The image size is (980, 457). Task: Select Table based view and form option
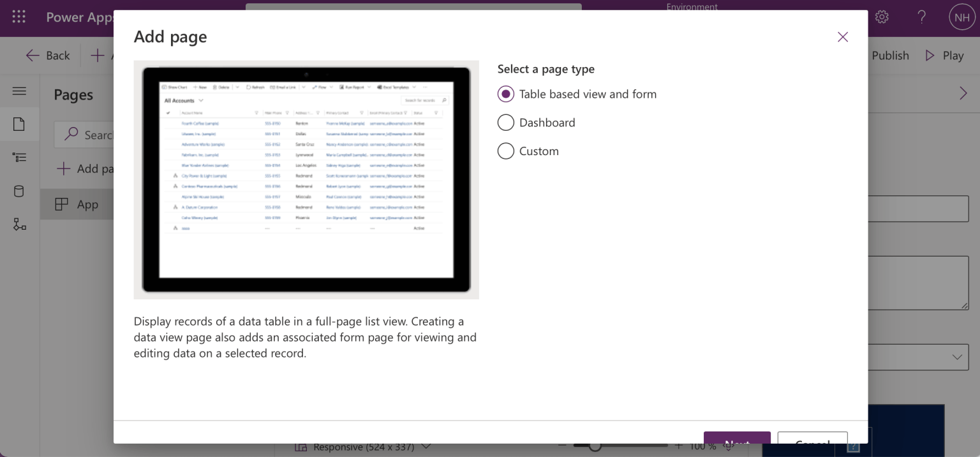pos(577,94)
